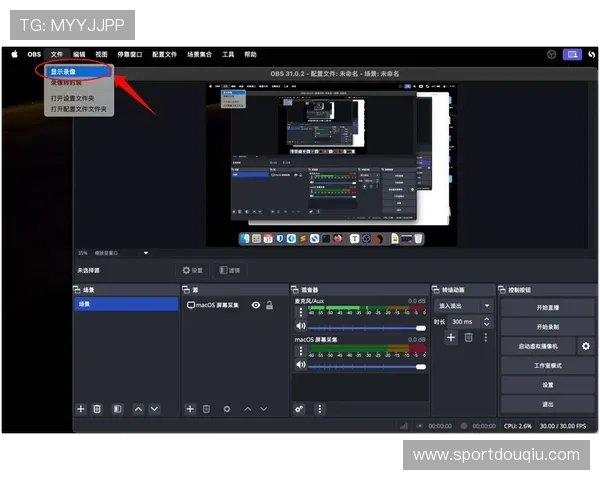Mute the 麦克风/Aux speaker icon

[x=300, y=326]
